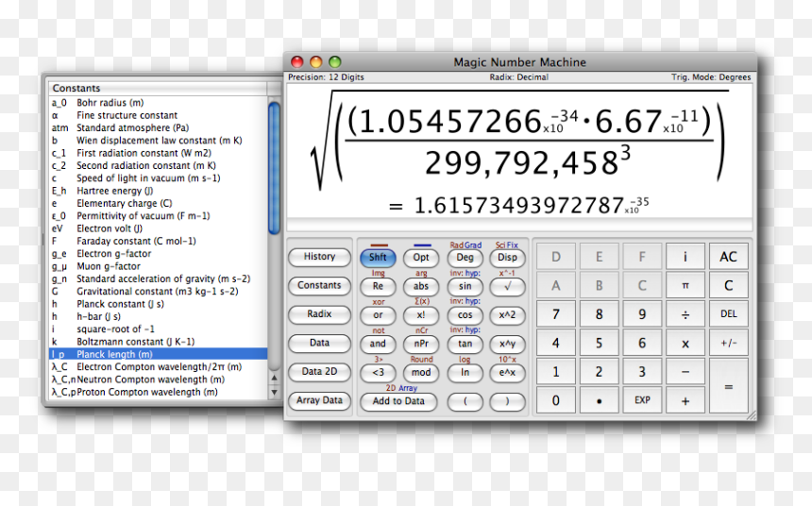
Task: Click the scroll down arrow in Constants list
Action: click(274, 392)
